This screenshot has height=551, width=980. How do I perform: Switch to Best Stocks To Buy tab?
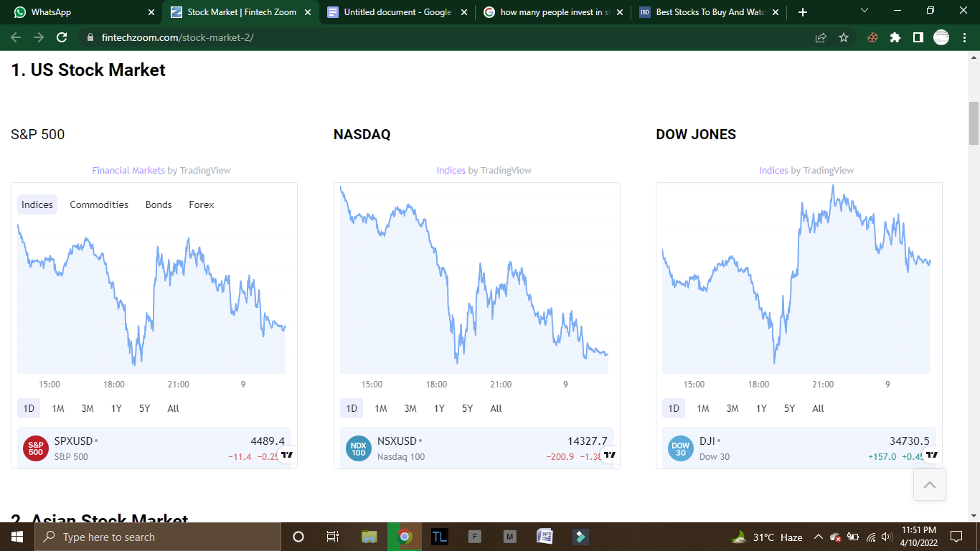pos(709,12)
